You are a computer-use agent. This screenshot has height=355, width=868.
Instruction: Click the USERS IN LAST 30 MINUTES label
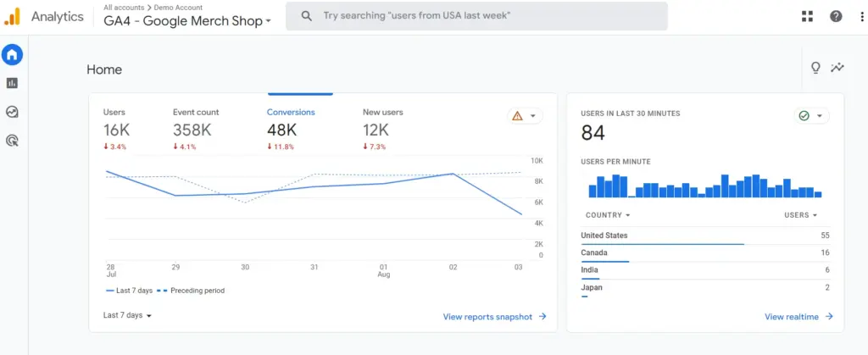pos(631,114)
